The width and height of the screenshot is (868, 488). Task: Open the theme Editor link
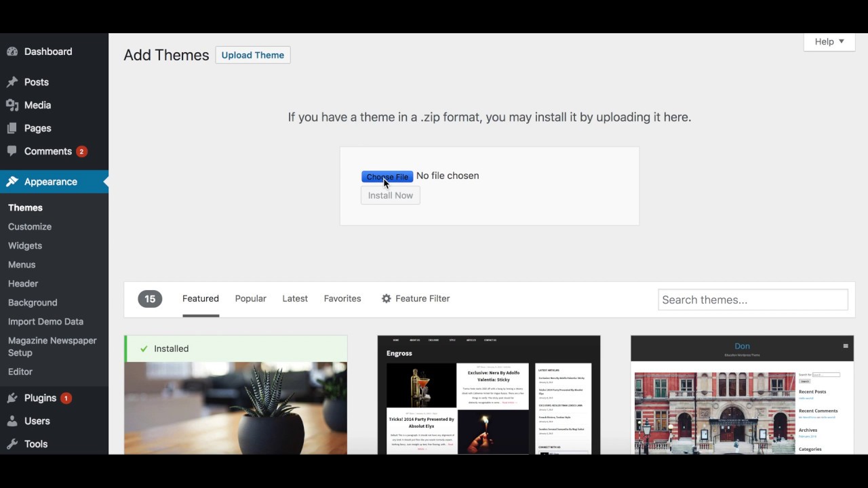(20, 371)
